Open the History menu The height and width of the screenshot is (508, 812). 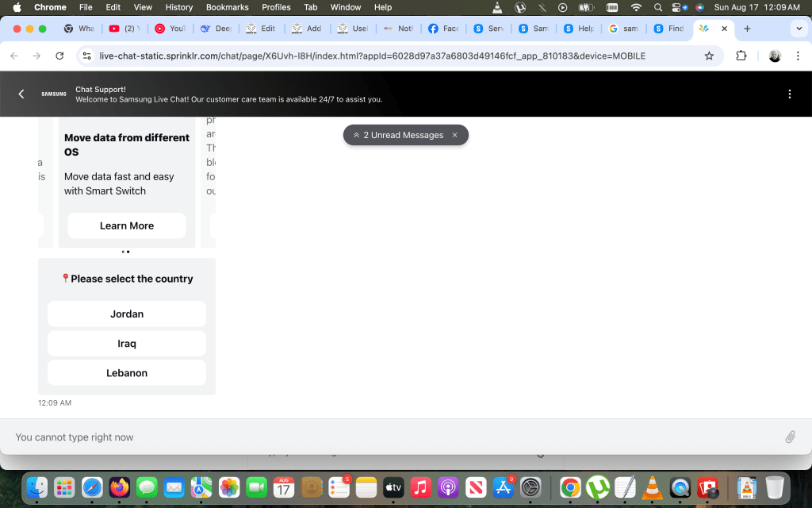point(179,7)
